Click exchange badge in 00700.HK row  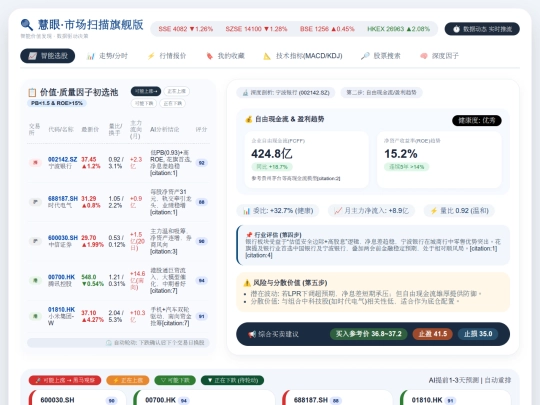pos(35,280)
